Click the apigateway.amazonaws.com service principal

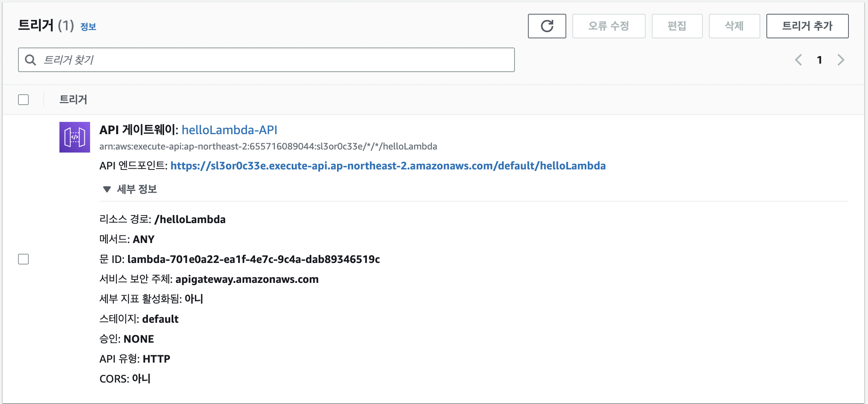[x=247, y=279]
